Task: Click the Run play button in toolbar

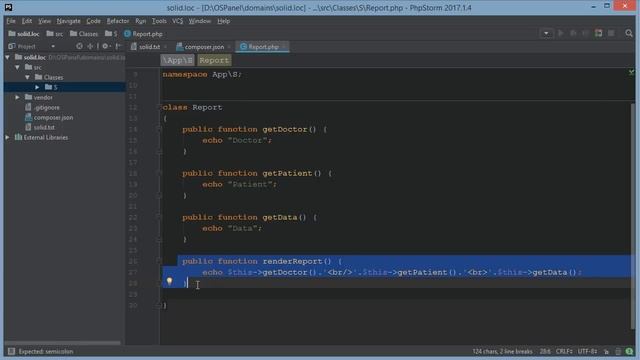Action: coord(561,33)
